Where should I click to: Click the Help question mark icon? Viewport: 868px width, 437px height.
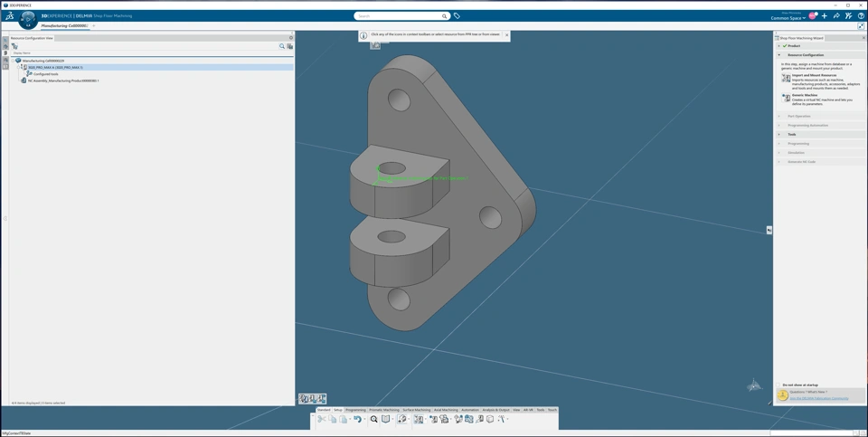(861, 16)
